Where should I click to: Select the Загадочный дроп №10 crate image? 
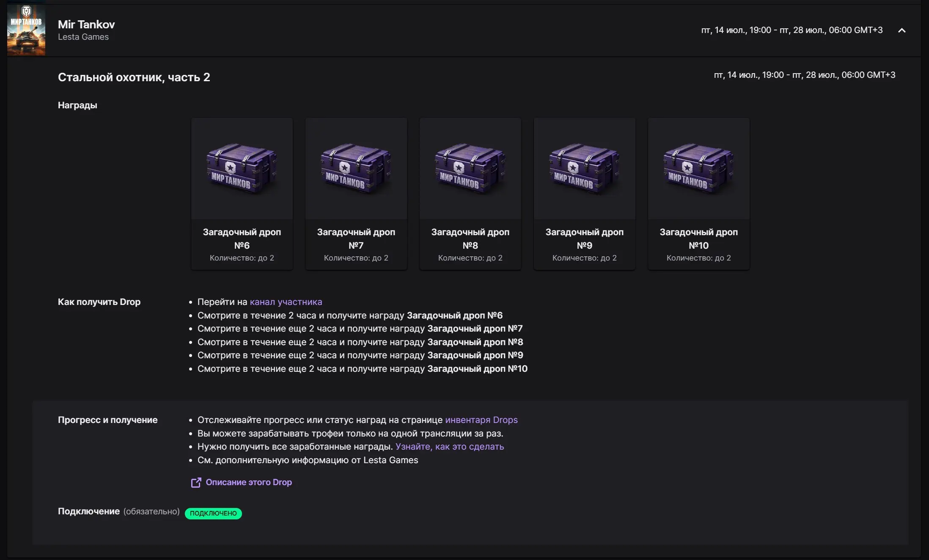(x=699, y=168)
